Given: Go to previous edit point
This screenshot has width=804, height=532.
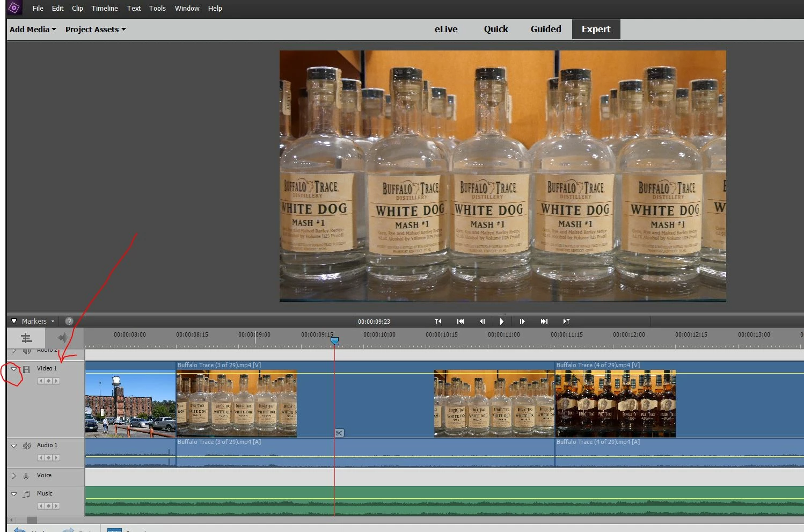Looking at the screenshot, I should point(461,321).
